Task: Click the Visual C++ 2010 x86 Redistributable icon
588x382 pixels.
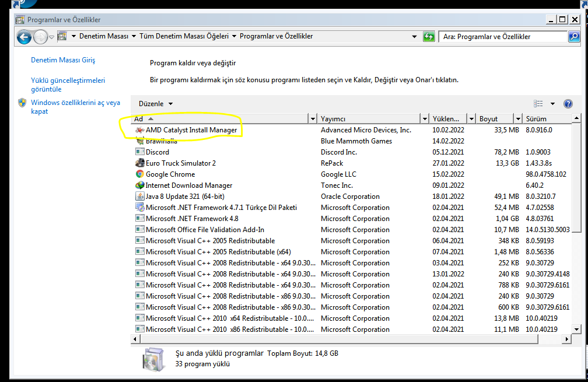Action: coord(140,329)
